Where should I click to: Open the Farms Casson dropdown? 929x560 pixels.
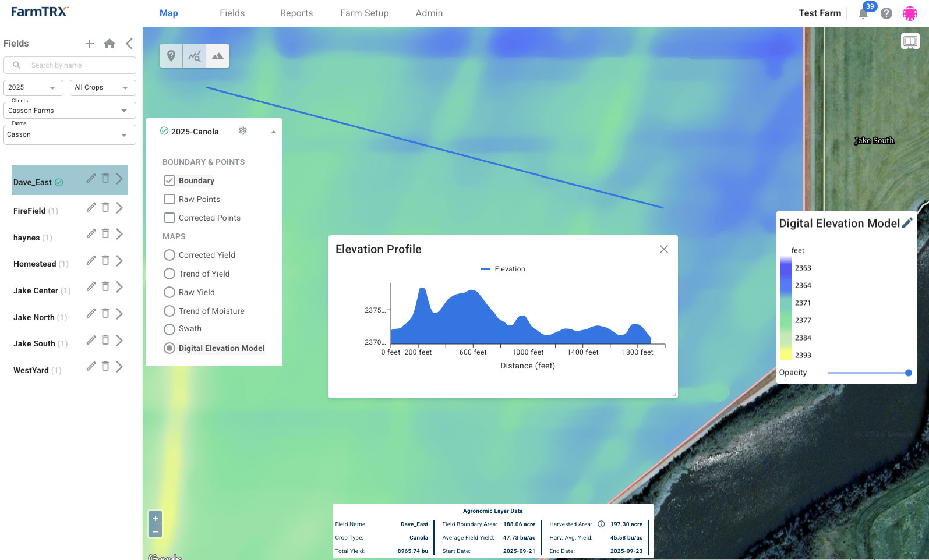(x=69, y=134)
